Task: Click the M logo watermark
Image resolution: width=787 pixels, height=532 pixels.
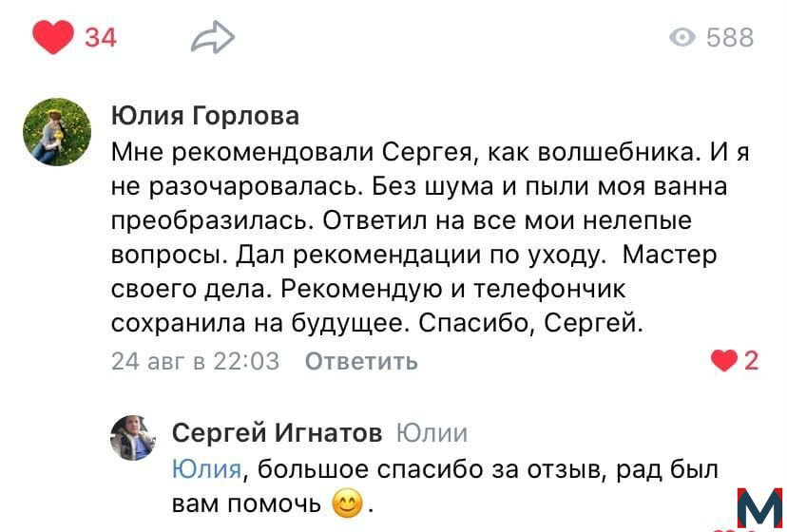Action: [759, 507]
